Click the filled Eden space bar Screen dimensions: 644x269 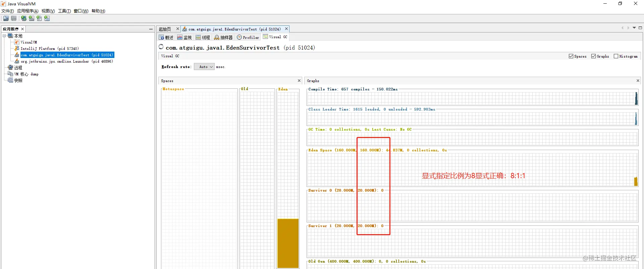(288, 243)
